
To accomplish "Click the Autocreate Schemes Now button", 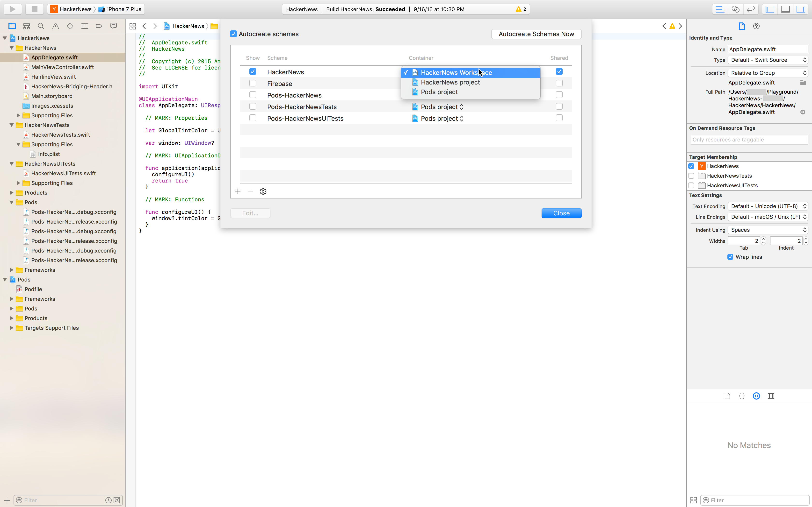I will coord(536,34).
